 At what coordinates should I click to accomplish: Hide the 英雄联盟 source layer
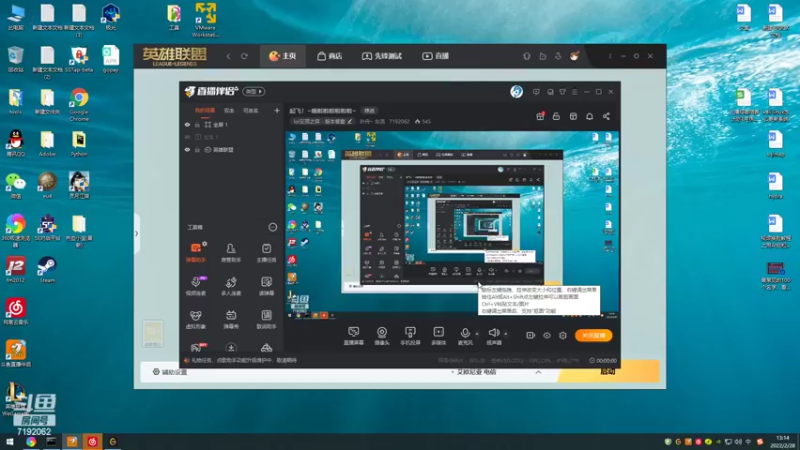tap(187, 150)
